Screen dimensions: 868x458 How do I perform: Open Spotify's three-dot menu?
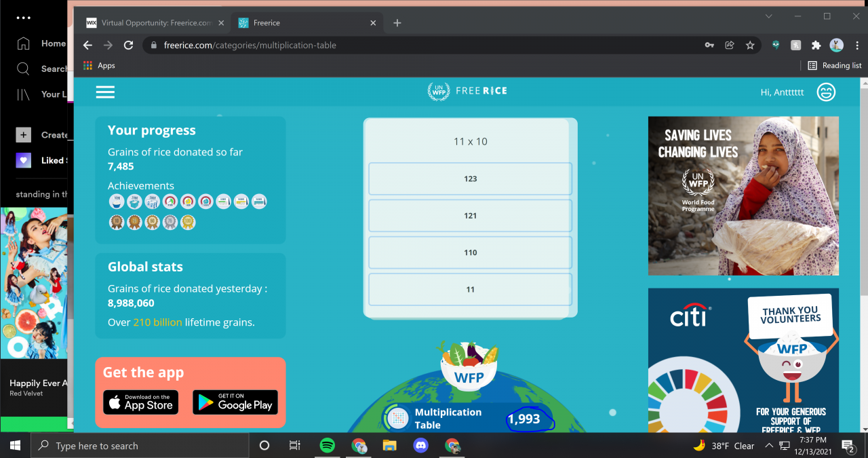[x=24, y=18]
